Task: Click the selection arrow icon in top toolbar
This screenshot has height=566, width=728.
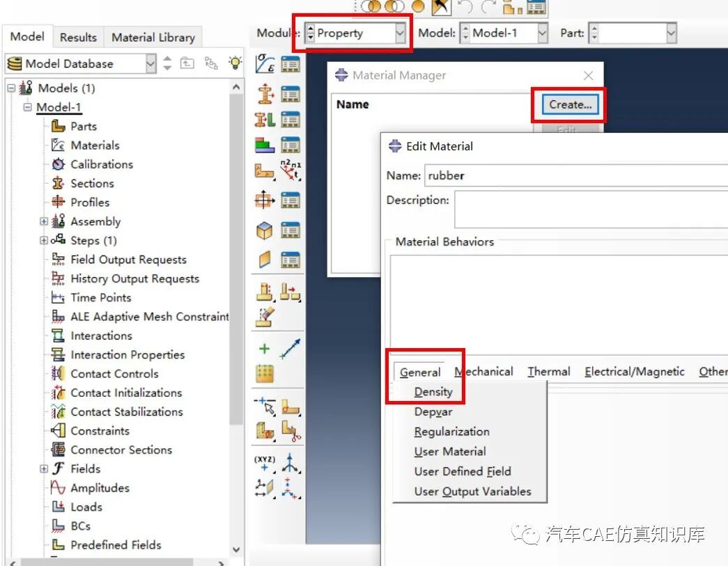Action: point(441,6)
